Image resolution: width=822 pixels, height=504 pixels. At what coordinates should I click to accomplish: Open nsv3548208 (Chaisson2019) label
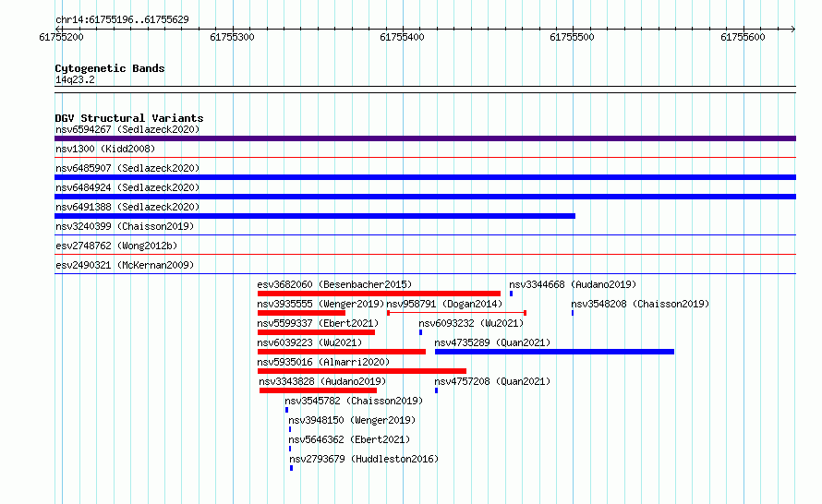[x=640, y=304]
